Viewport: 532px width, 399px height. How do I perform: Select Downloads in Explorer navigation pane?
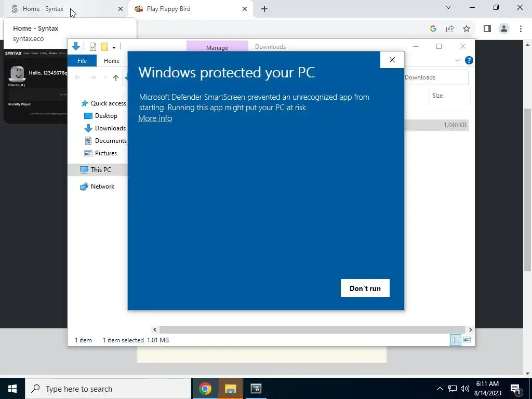[x=105, y=128]
